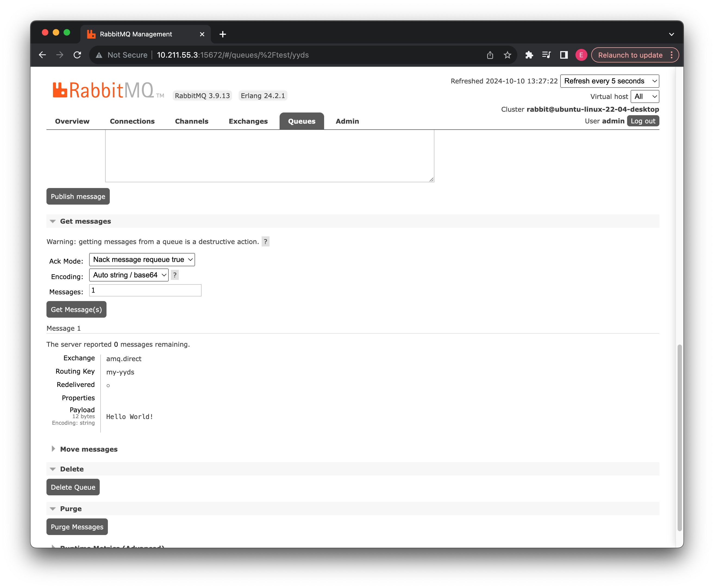Viewport: 714px width, 588px height.
Task: Open help icon next to Encoding
Action: pyautogui.click(x=175, y=275)
